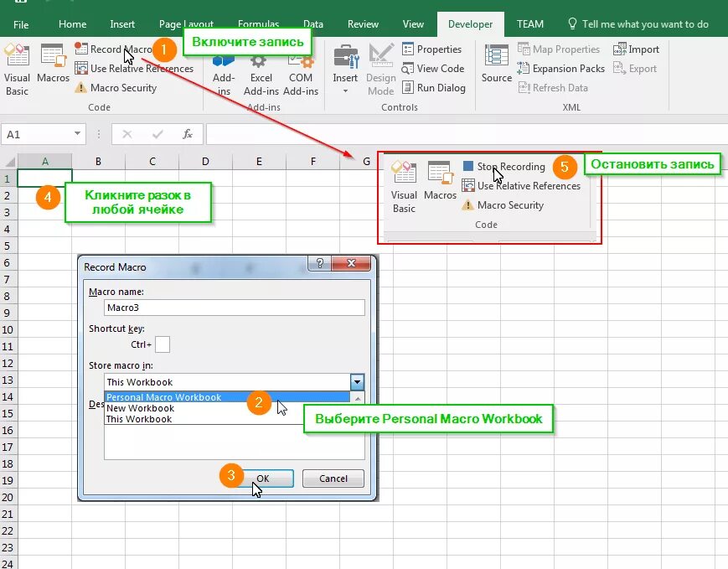This screenshot has height=569, width=728.
Task: Click the Select All corner triangle
Action: [x=9, y=161]
